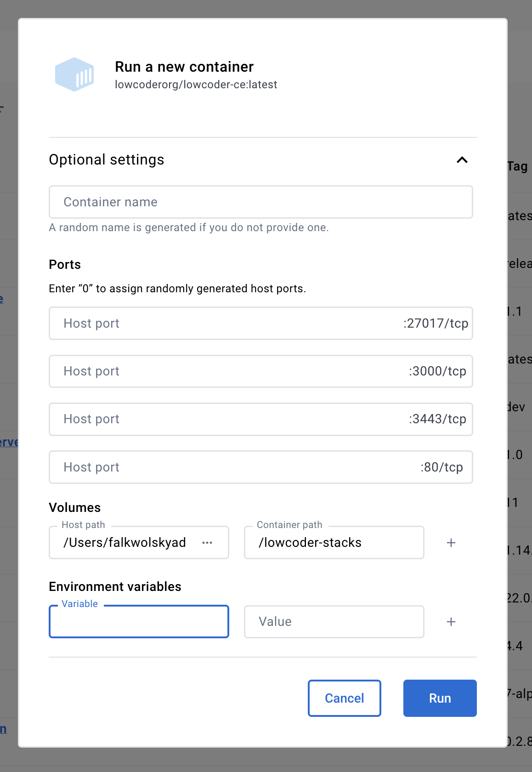Add an environment variable with the plus icon
The height and width of the screenshot is (772, 532).
451,622
